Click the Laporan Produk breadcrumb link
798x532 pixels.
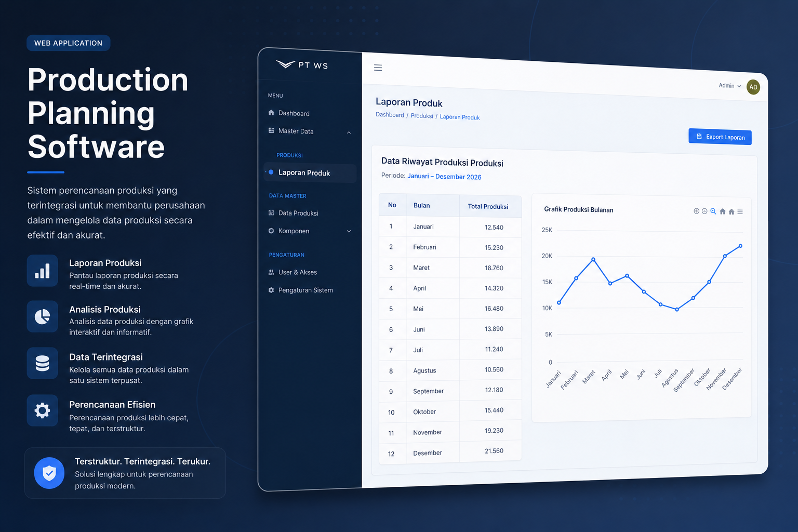click(460, 117)
